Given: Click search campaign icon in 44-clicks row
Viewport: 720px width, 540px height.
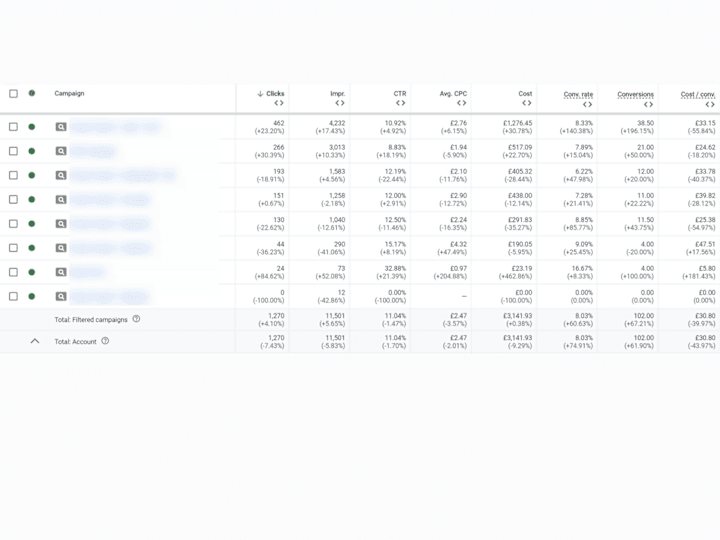Looking at the screenshot, I should 61,248.
